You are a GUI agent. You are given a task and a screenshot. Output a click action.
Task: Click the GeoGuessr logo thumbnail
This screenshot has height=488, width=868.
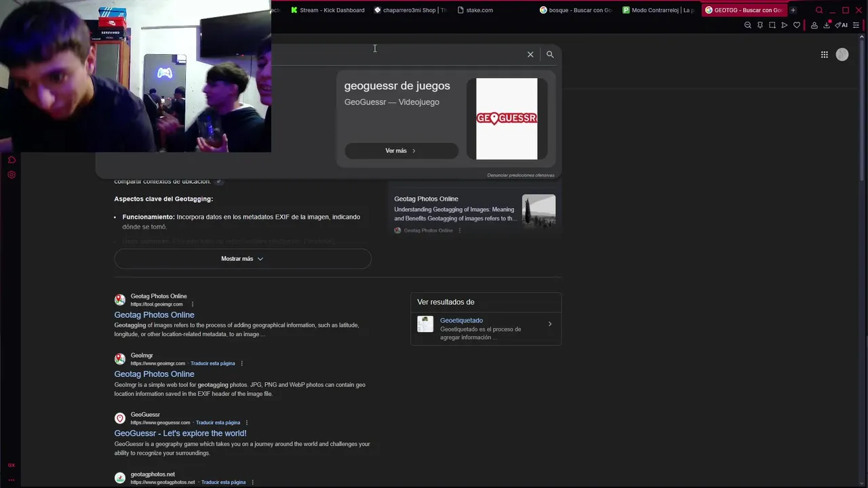coord(507,119)
